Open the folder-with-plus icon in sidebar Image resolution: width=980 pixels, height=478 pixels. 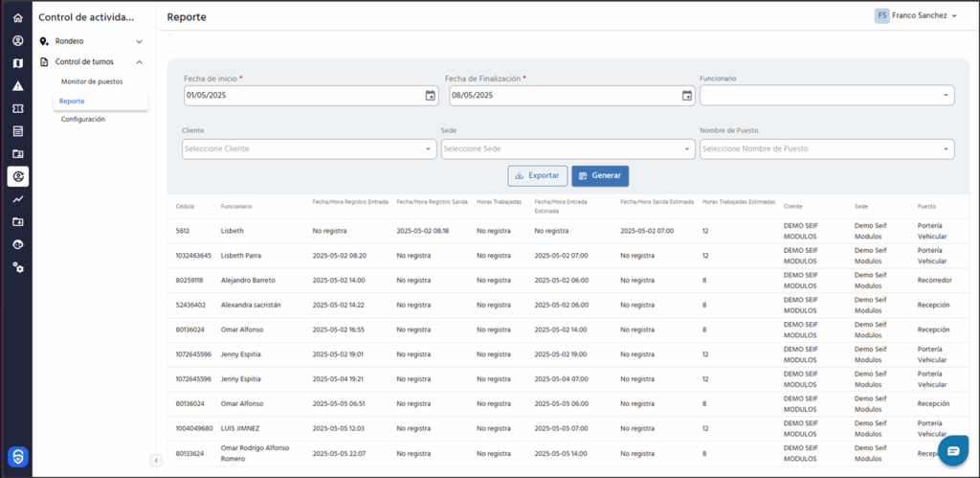coord(17,221)
